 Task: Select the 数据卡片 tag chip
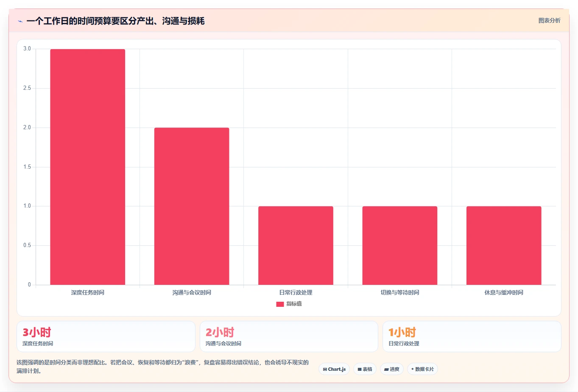click(x=422, y=369)
